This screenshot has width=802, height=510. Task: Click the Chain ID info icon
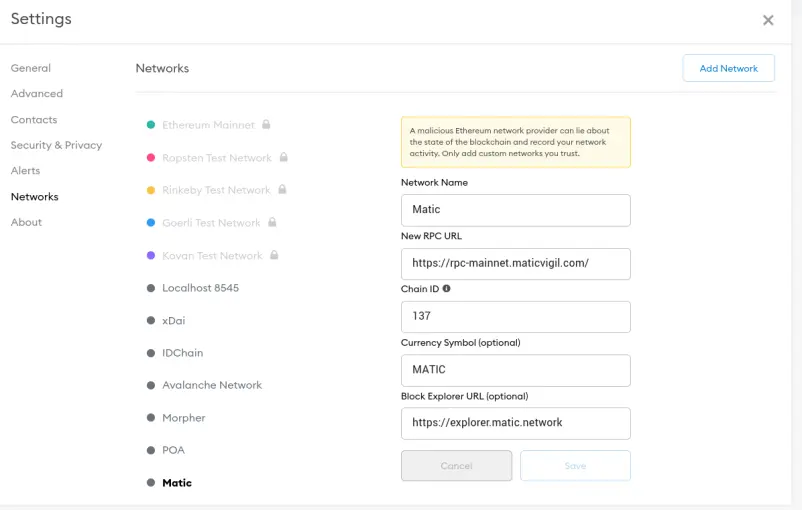[447, 289]
